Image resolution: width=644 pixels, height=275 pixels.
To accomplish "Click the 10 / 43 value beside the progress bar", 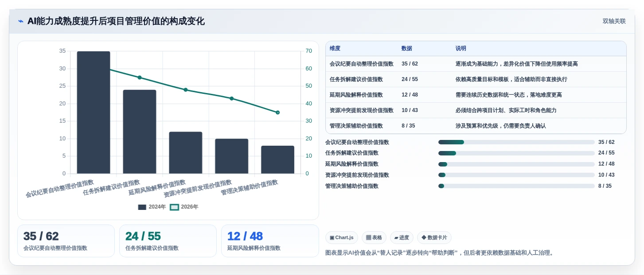I will [x=606, y=175].
